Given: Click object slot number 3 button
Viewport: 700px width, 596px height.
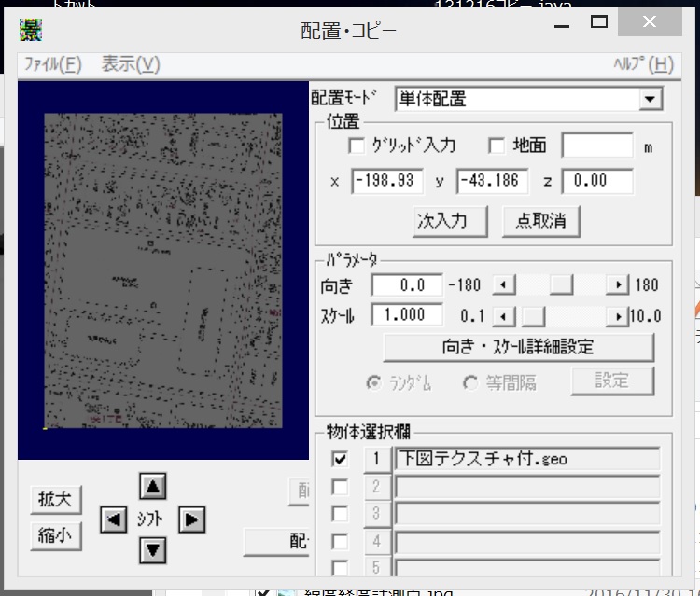Looking at the screenshot, I should (x=377, y=514).
